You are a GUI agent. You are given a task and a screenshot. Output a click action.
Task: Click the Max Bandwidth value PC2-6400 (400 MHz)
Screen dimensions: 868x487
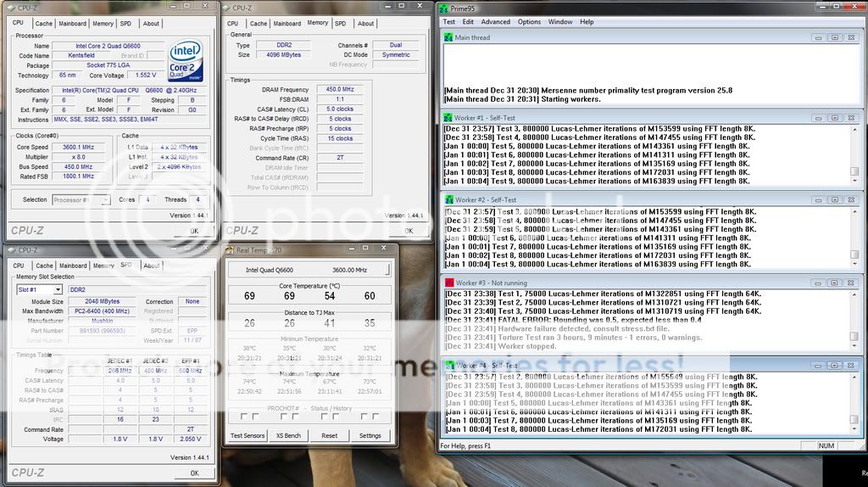point(103,311)
